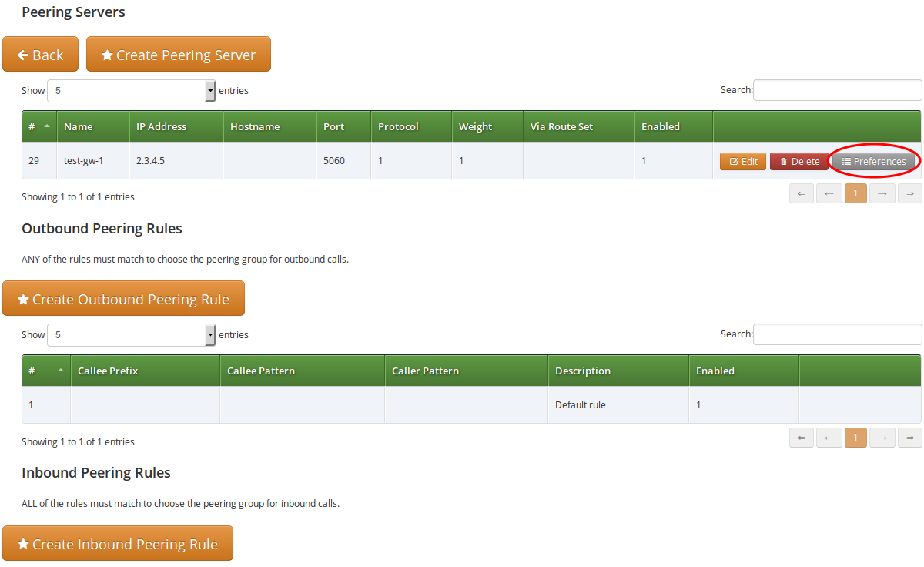Click the Via Route Set column header

578,126
